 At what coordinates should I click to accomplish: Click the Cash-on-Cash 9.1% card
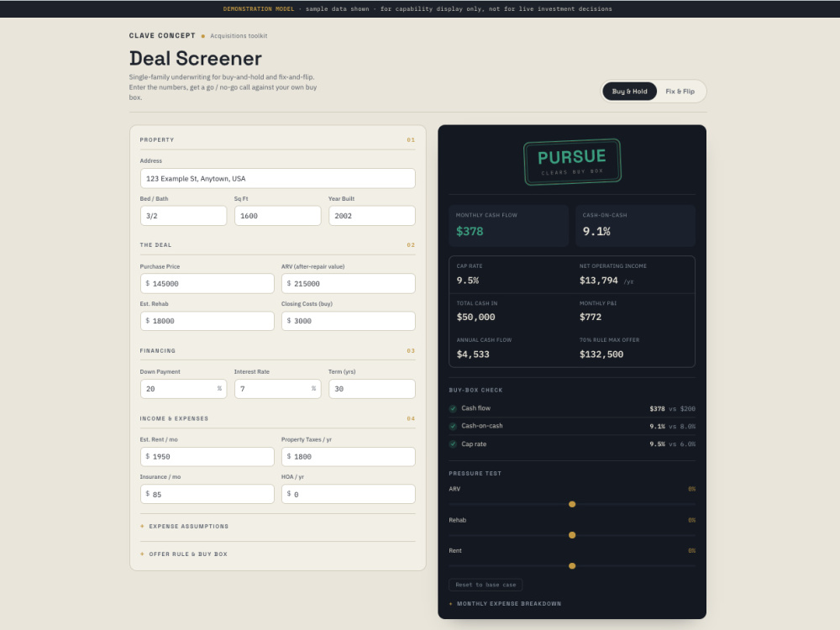[x=635, y=225]
